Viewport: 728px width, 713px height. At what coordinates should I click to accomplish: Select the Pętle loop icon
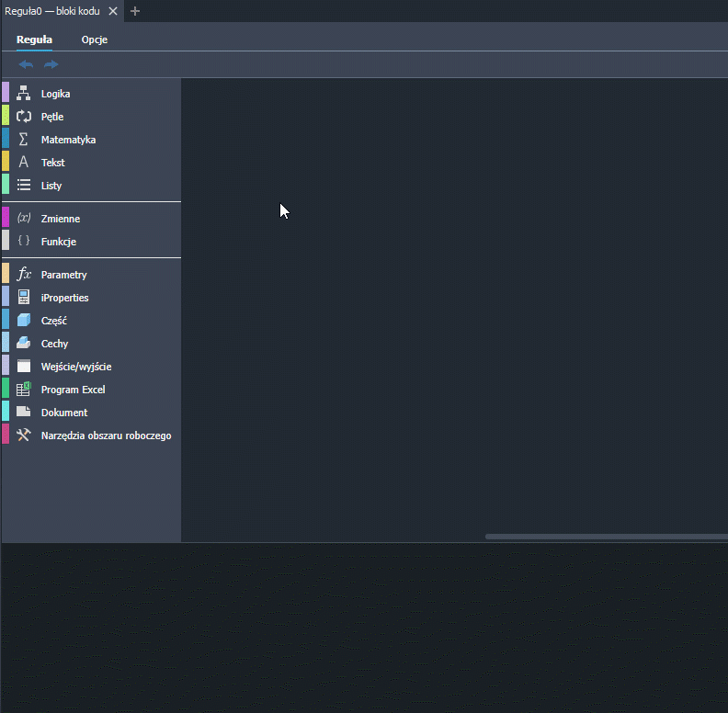coord(24,117)
